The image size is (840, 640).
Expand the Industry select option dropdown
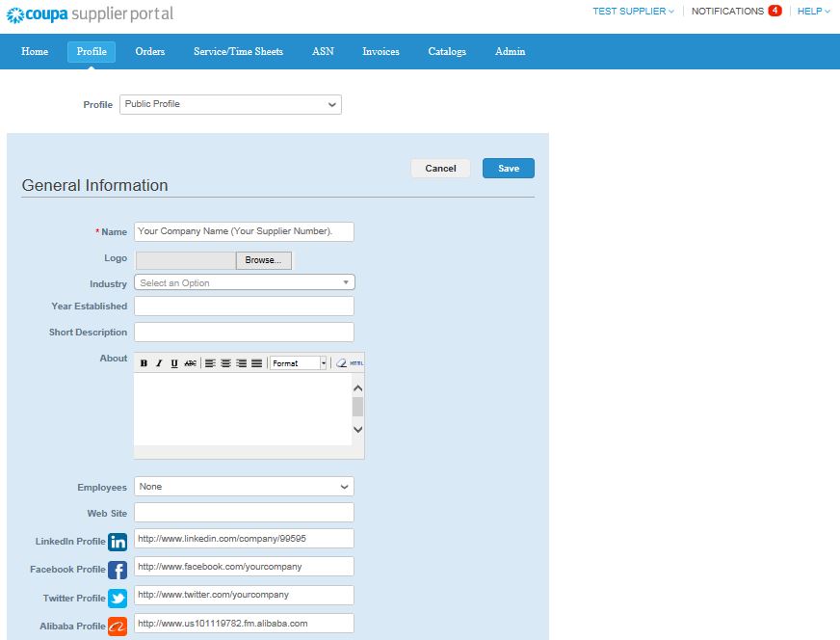pyautogui.click(x=245, y=282)
